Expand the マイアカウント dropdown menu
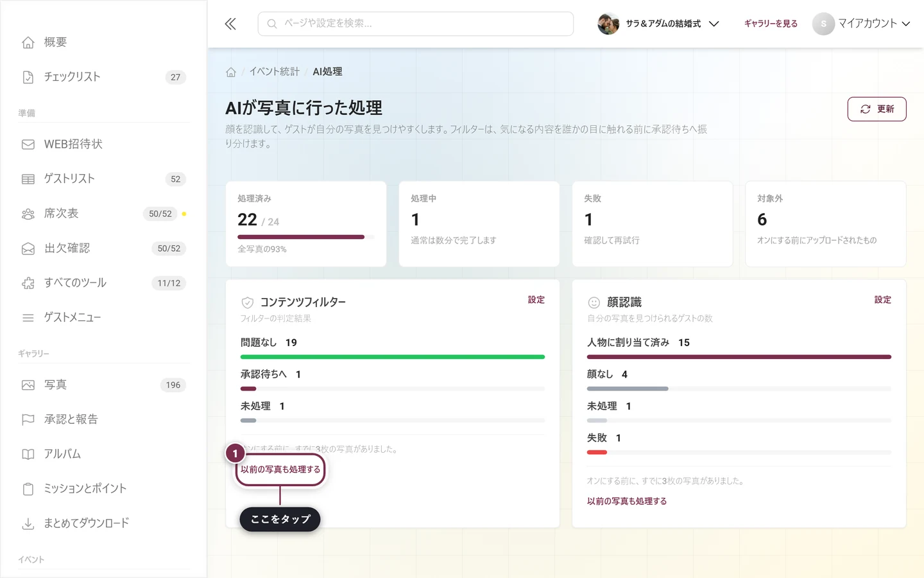 pyautogui.click(x=861, y=24)
